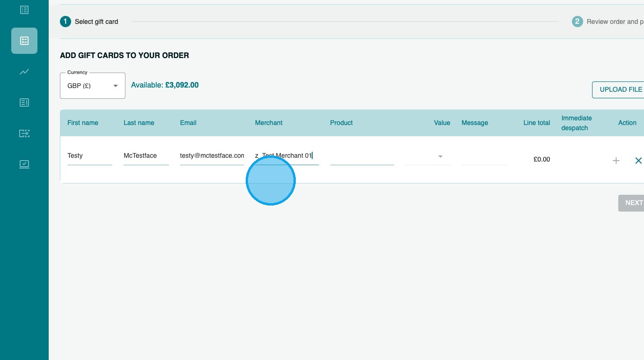
Task: Click the highlighted order form sidebar icon
Action: 24,41
